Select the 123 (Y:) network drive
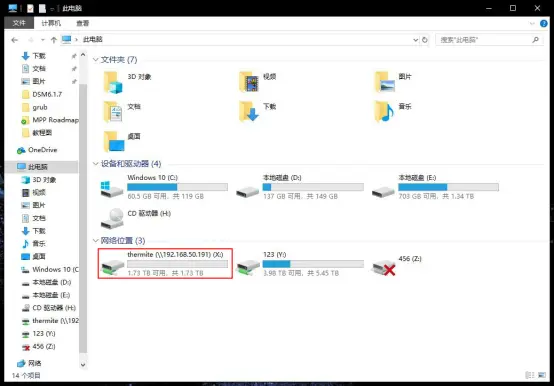 tap(300, 263)
